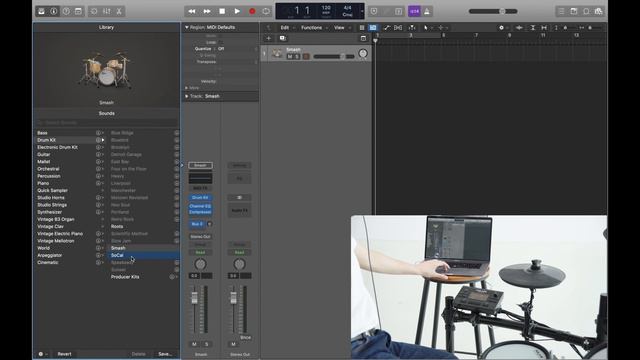Viewport: 640px width, 360px height.
Task: Select Drum Kit category in Library
Action: pos(47,140)
